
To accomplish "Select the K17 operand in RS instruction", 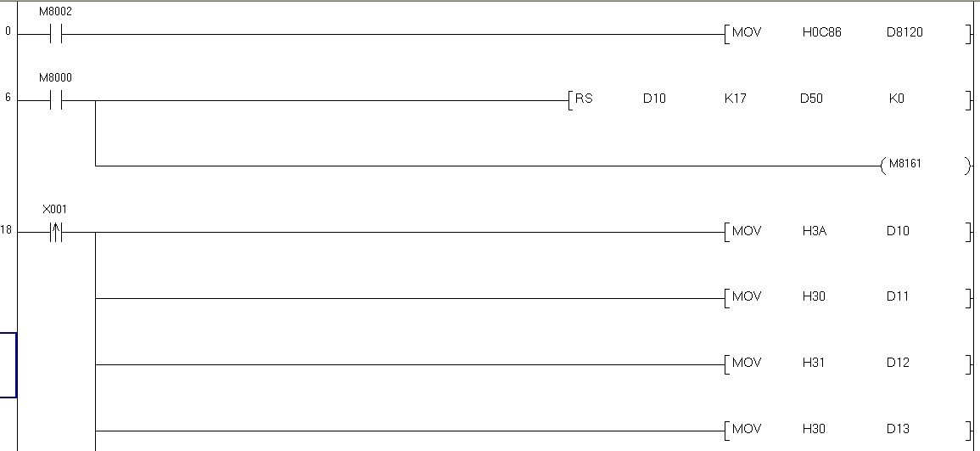I will point(734,99).
